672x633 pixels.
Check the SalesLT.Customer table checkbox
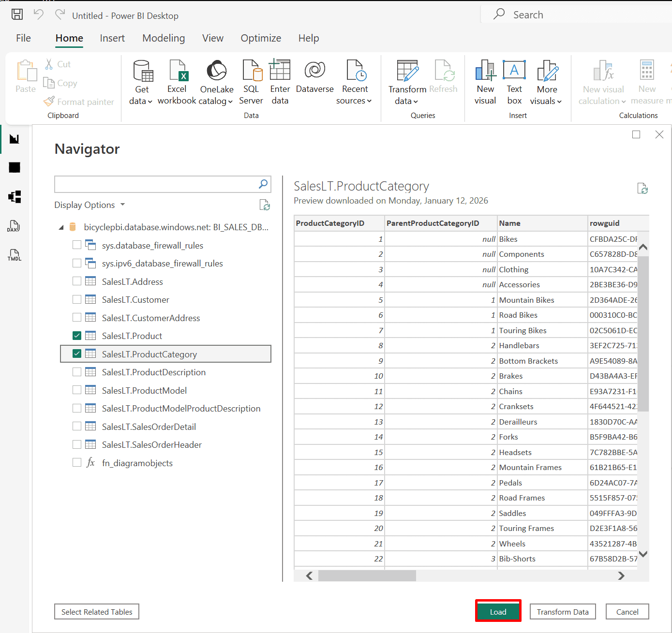tap(77, 299)
